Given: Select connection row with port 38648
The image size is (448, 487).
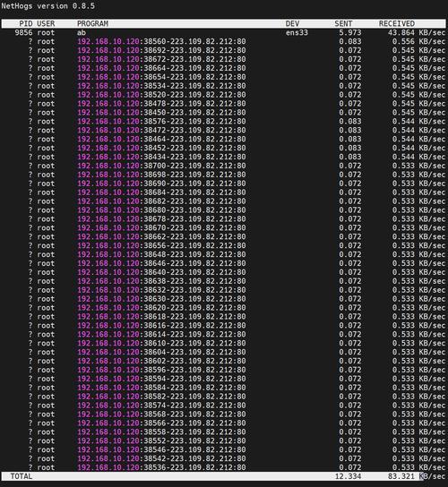Looking at the screenshot, I should point(224,254).
